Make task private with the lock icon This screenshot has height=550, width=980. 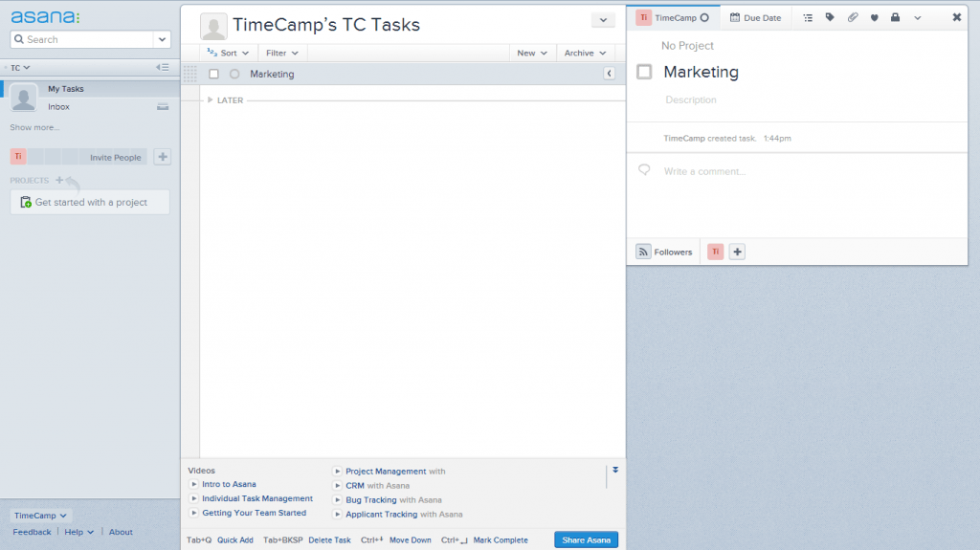click(x=896, y=17)
